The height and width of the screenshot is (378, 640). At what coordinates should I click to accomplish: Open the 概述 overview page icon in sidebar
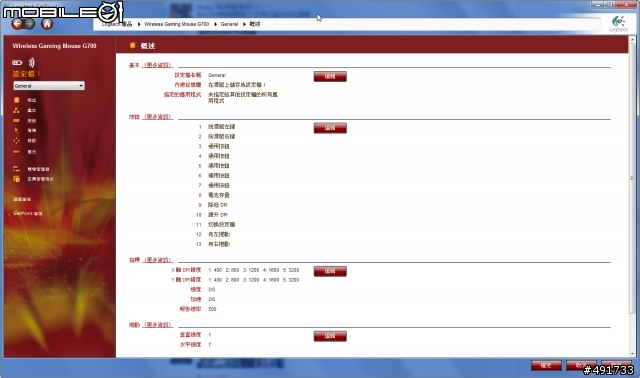click(16, 100)
